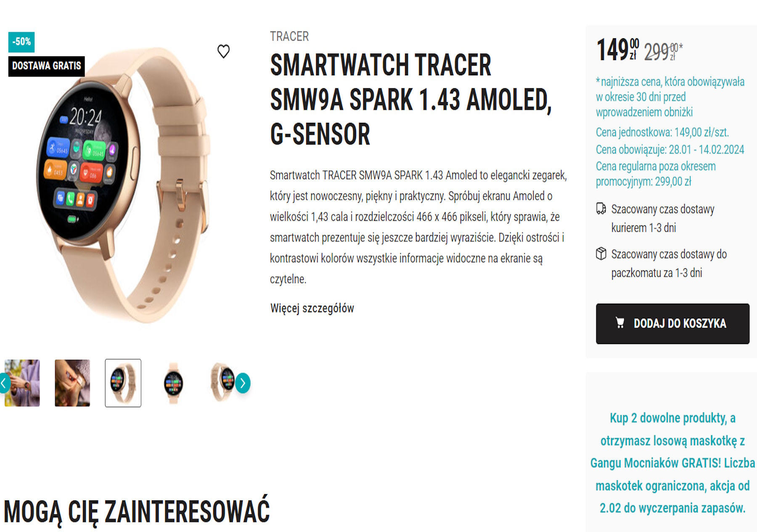757x532 pixels.
Task: Click the -50% discount badge
Action: [21, 42]
